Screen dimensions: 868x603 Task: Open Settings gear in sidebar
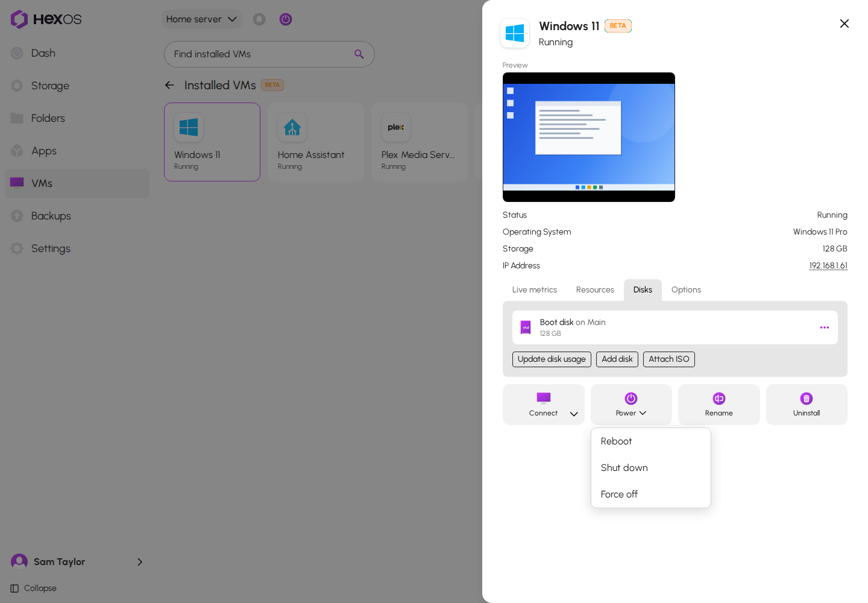tap(17, 248)
